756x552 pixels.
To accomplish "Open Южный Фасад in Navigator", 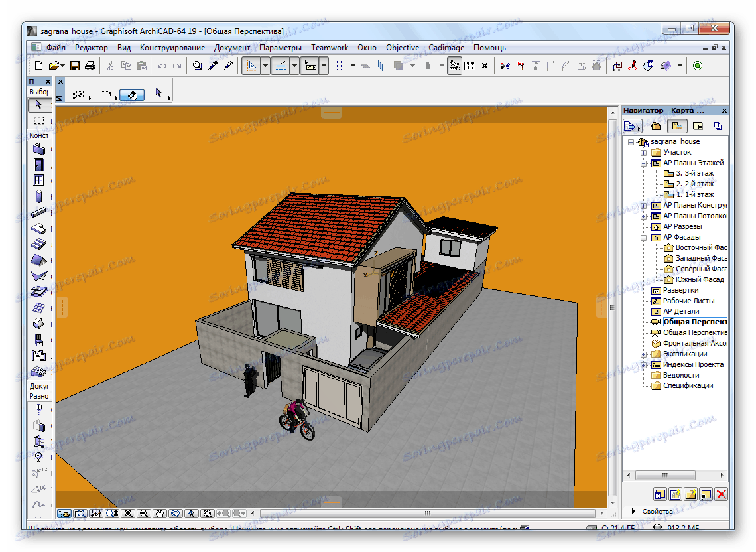I will coord(700,279).
